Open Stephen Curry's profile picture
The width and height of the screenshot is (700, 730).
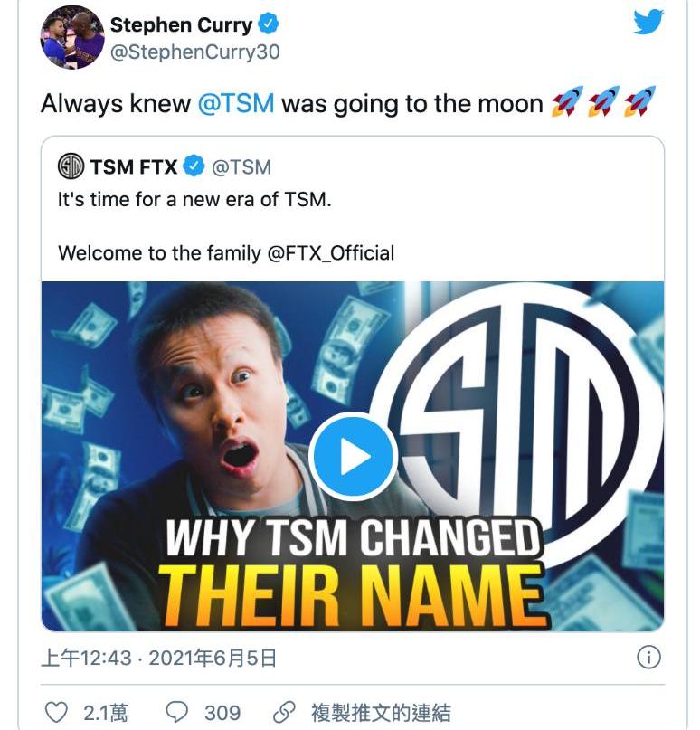point(67,42)
